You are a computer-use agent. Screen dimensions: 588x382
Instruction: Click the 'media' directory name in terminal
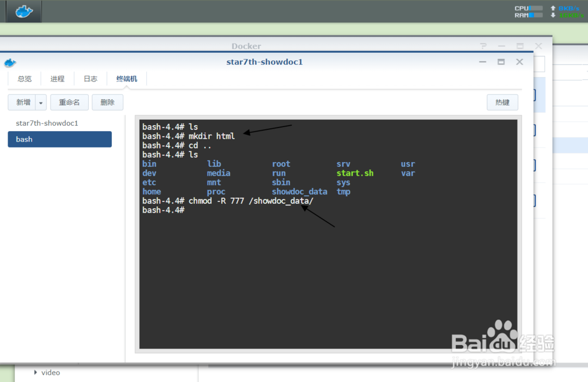point(219,173)
